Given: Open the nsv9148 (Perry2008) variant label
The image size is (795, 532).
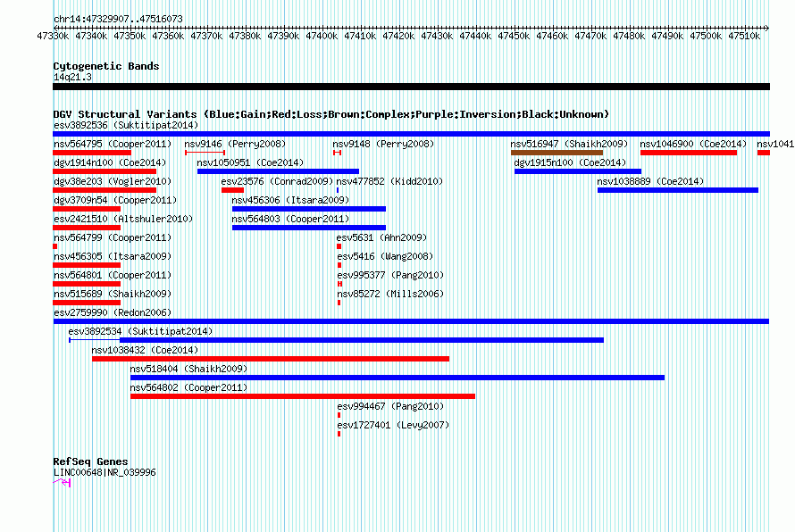Looking at the screenshot, I should point(383,144).
